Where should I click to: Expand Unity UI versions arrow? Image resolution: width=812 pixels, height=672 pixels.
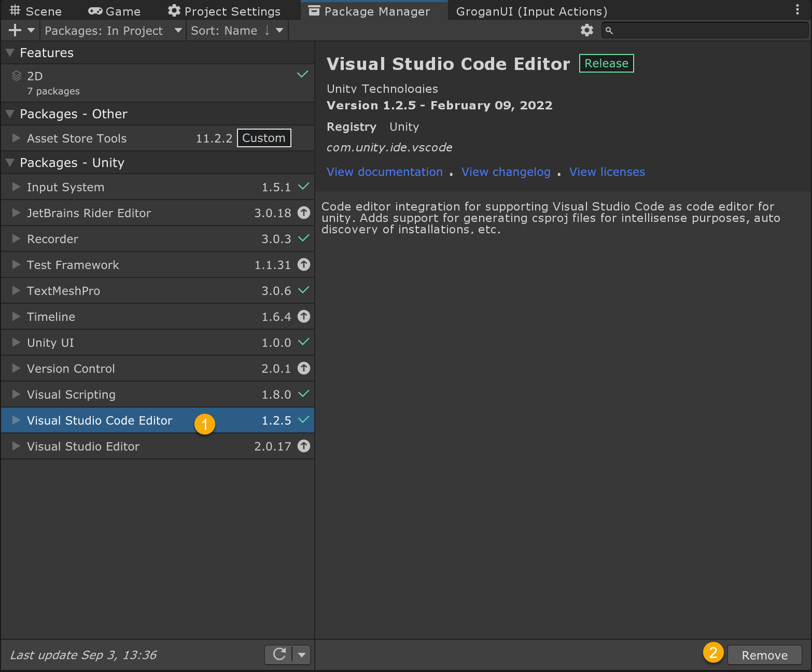coord(16,342)
